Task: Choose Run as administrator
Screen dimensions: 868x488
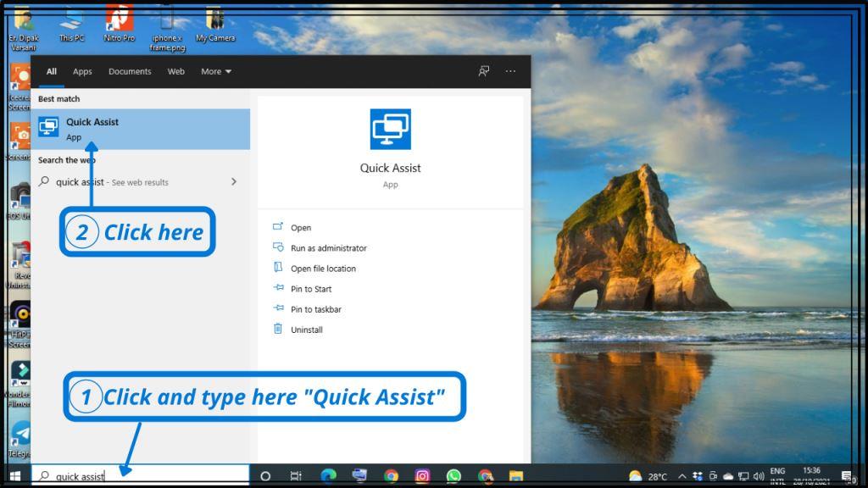Action: pos(328,248)
